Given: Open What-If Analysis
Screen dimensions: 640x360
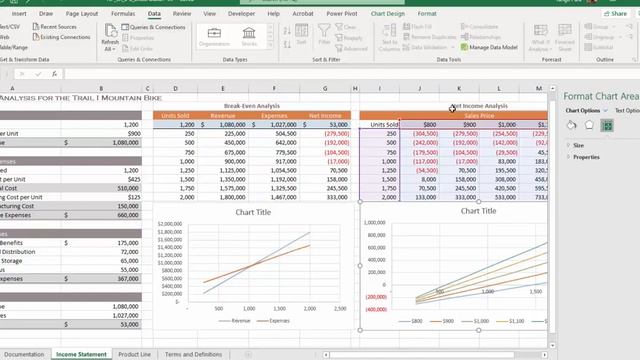Looking at the screenshot, I should [540, 38].
